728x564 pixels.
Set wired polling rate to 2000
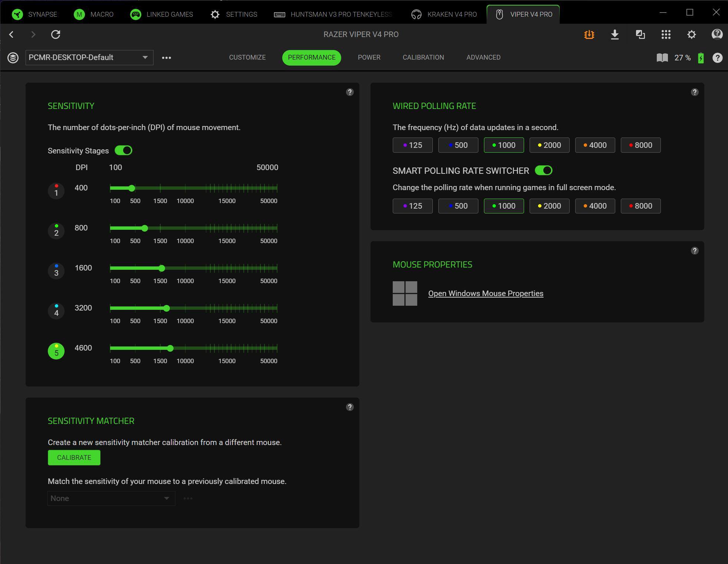point(550,145)
